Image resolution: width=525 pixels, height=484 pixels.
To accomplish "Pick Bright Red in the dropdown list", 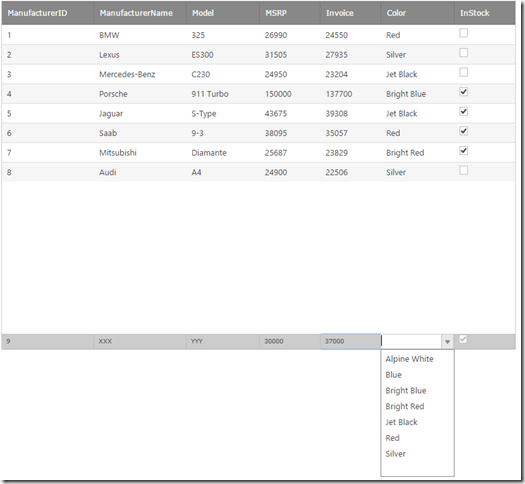I will point(417,406).
